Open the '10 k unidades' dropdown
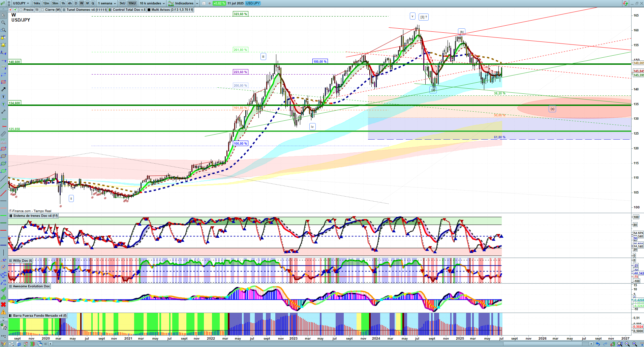The image size is (644, 347). (152, 3)
